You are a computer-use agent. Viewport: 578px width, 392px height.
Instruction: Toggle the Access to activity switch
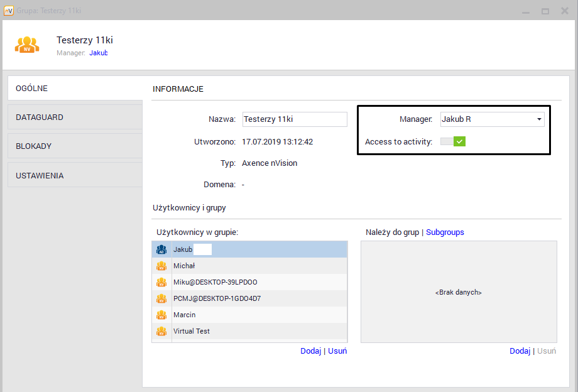[x=452, y=141]
